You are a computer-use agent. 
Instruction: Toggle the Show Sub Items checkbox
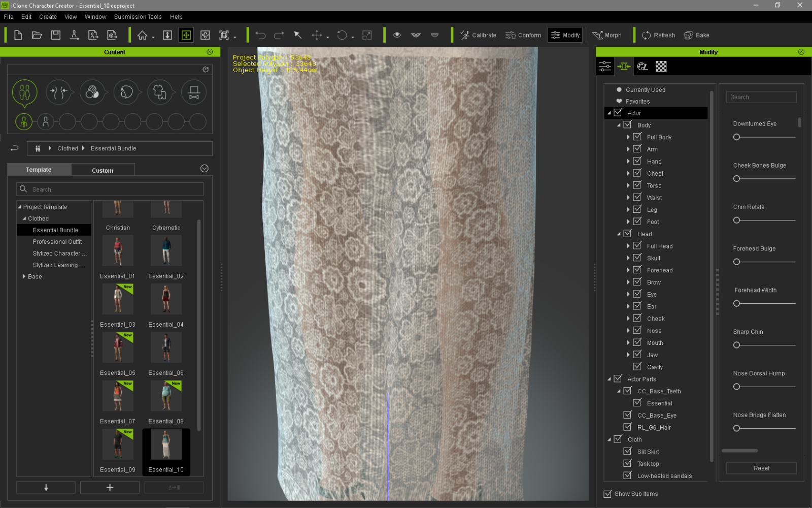coord(607,493)
